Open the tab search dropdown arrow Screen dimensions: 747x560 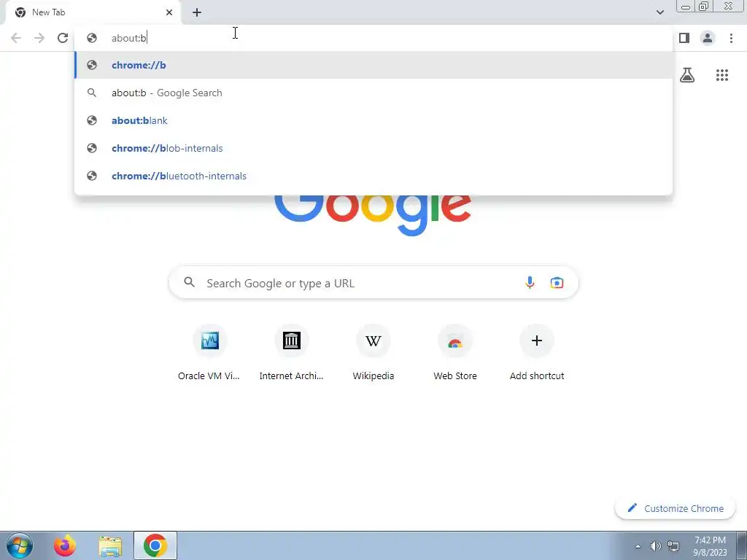click(x=659, y=12)
